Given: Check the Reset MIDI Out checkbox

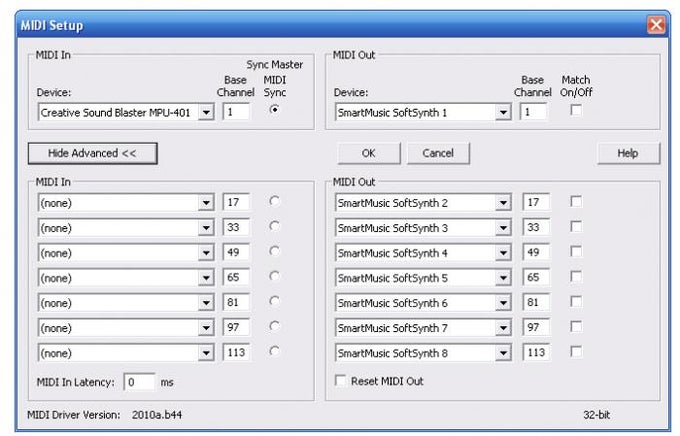Looking at the screenshot, I should 340,380.
